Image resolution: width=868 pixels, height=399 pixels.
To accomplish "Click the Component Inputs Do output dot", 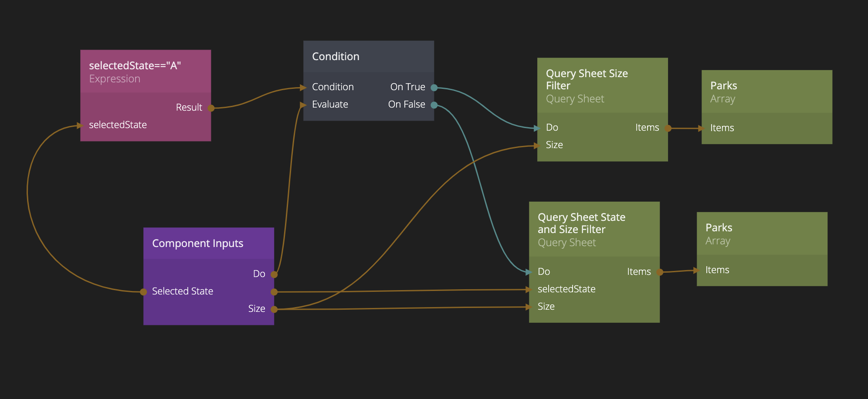I will [274, 274].
